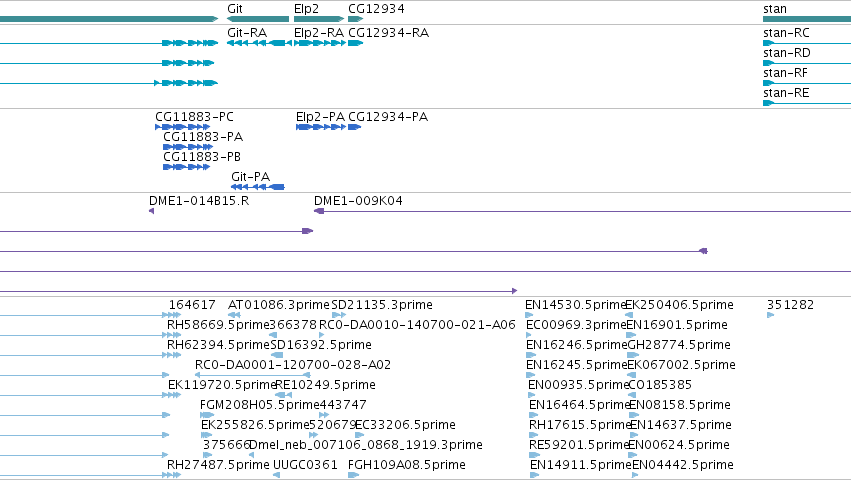Select the RH17615.5prime EST label
Viewport: 851px width, 480px height.
tap(580, 426)
